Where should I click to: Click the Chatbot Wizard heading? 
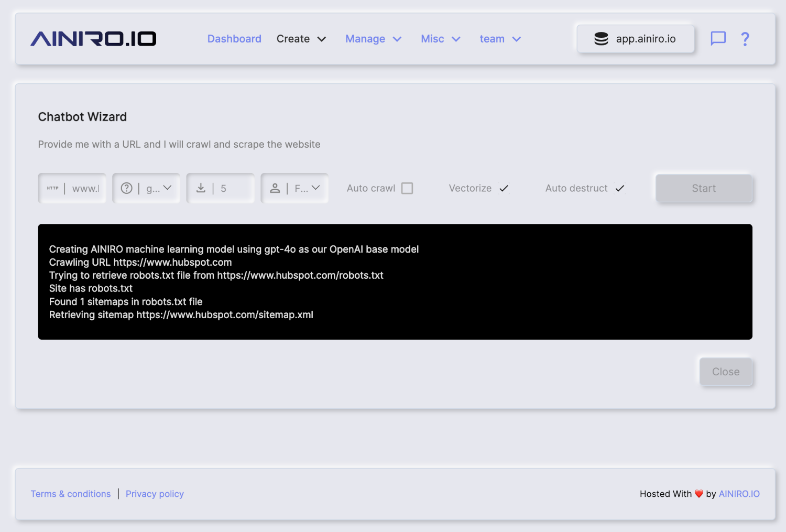[x=82, y=117]
